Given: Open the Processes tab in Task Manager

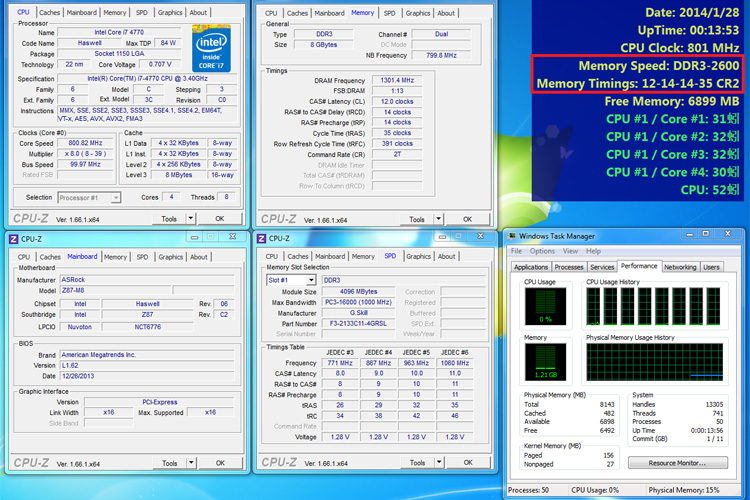Looking at the screenshot, I should click(x=569, y=267).
